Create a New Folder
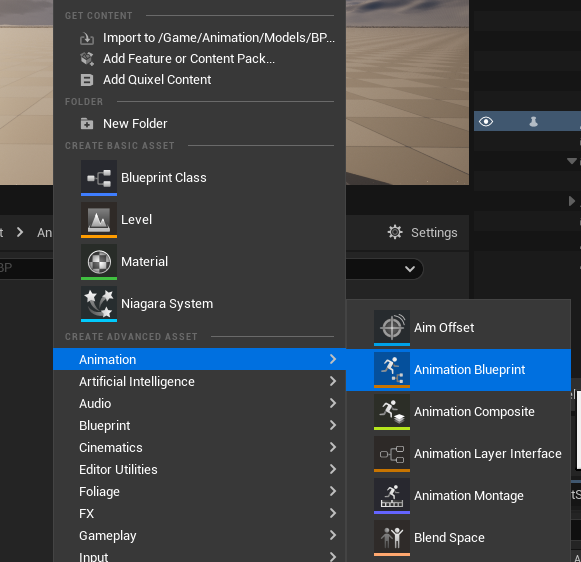 coord(199,123)
